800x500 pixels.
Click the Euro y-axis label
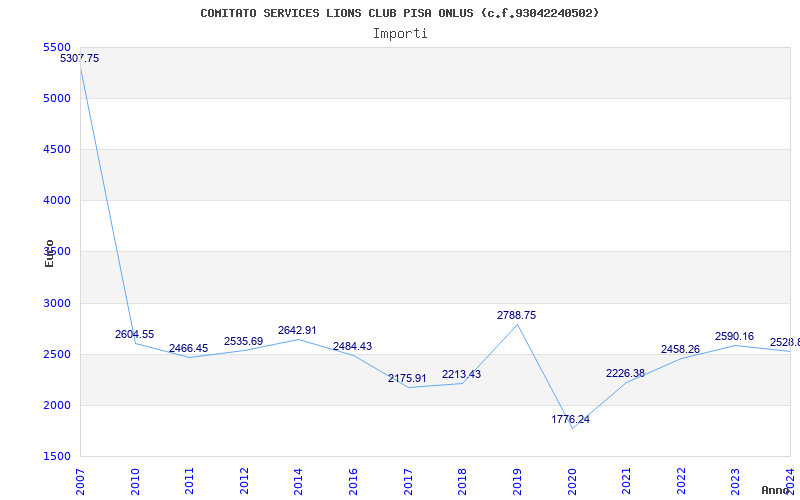(x=49, y=253)
